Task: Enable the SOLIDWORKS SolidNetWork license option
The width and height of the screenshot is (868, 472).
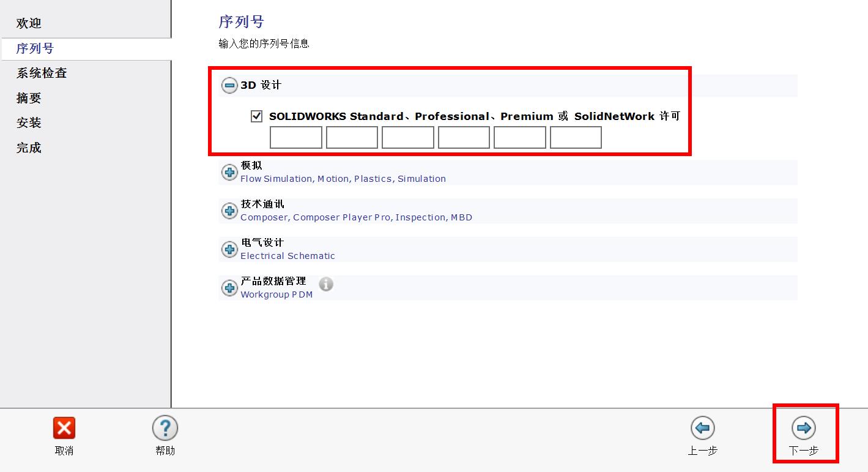Action: tap(256, 116)
